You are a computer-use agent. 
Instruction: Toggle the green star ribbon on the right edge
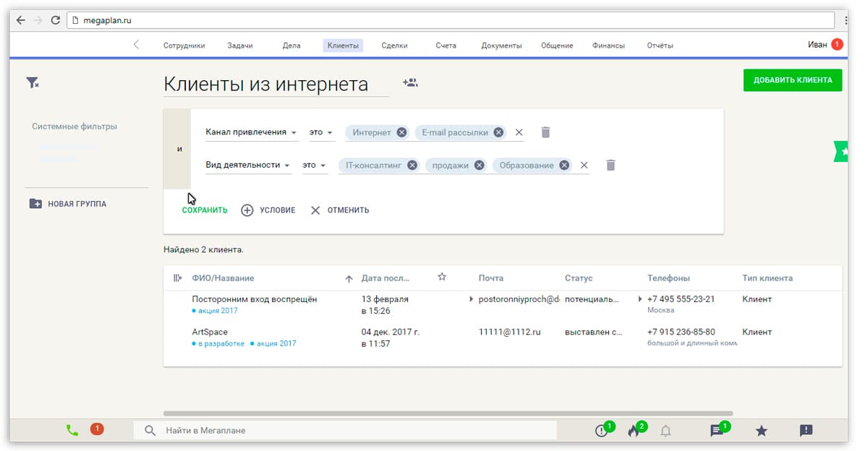click(x=841, y=152)
